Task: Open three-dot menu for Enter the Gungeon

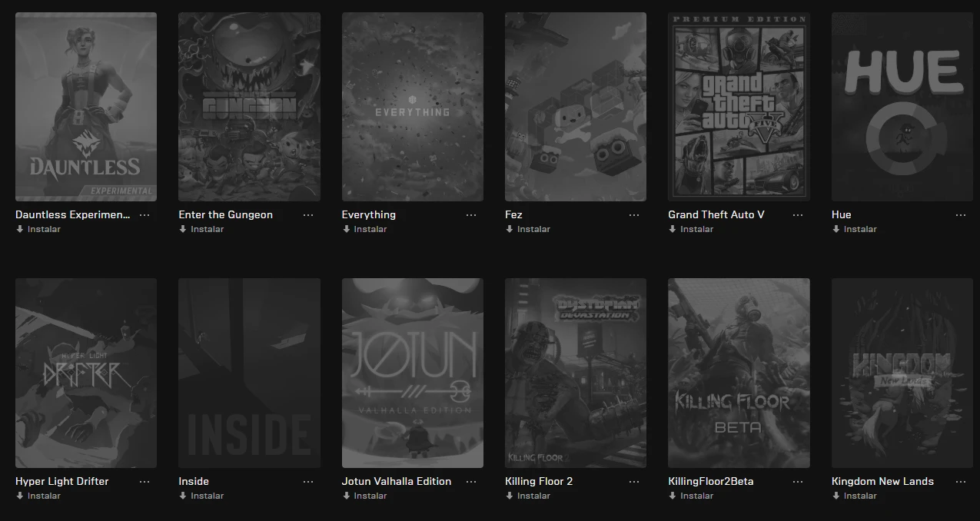Action: 308,215
